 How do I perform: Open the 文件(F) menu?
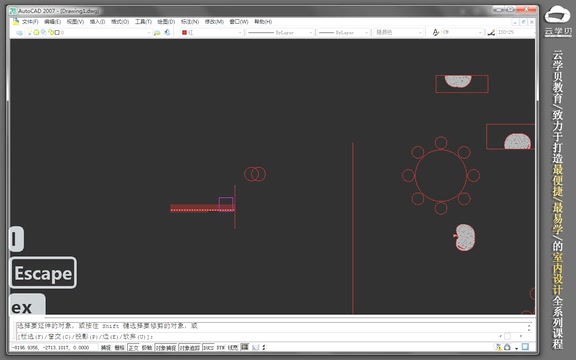coord(30,22)
